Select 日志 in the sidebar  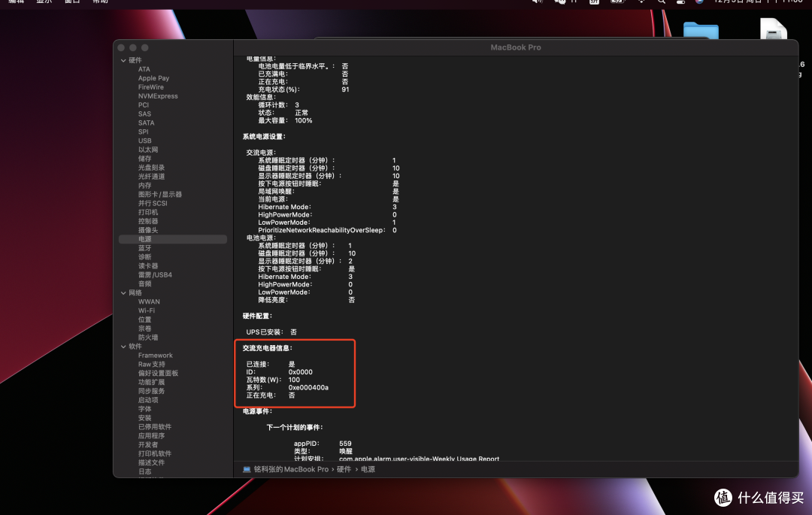coord(144,471)
